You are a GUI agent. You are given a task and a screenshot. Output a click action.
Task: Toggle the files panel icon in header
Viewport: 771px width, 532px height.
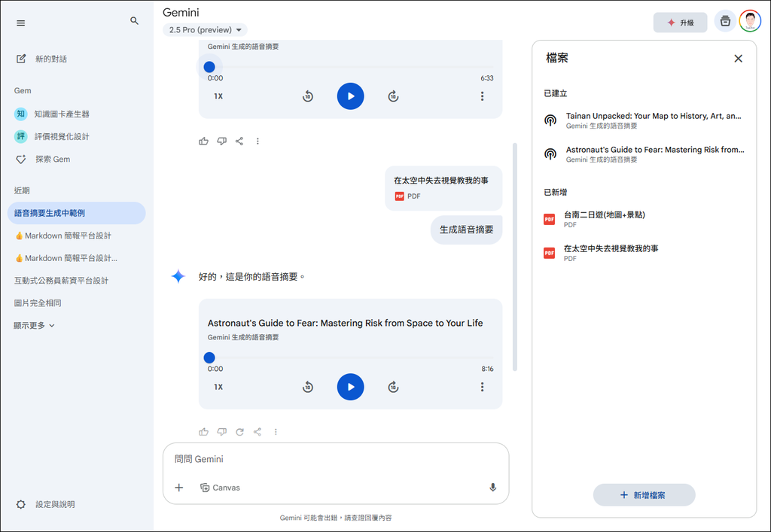725,21
